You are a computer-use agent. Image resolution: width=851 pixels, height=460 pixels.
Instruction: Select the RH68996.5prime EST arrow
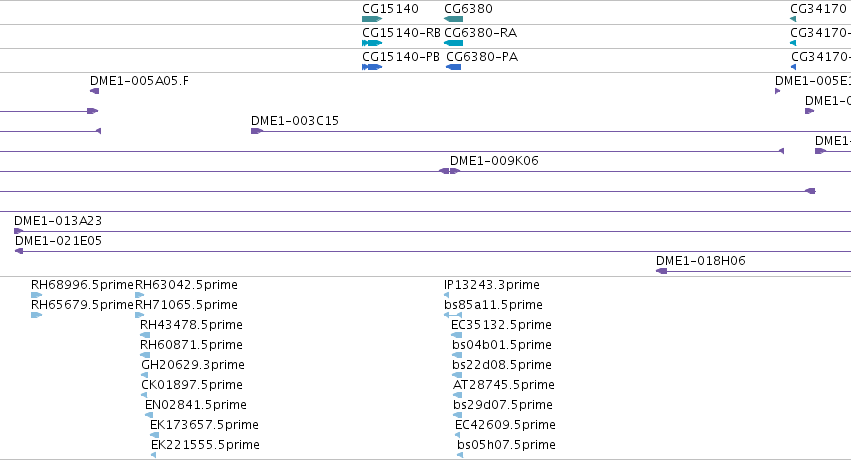pyautogui.click(x=36, y=295)
